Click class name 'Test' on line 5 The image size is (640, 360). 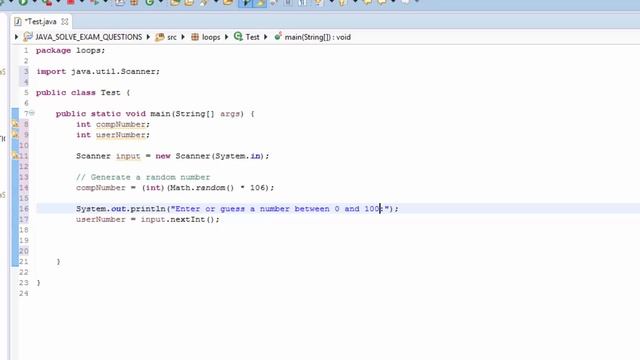(111, 93)
